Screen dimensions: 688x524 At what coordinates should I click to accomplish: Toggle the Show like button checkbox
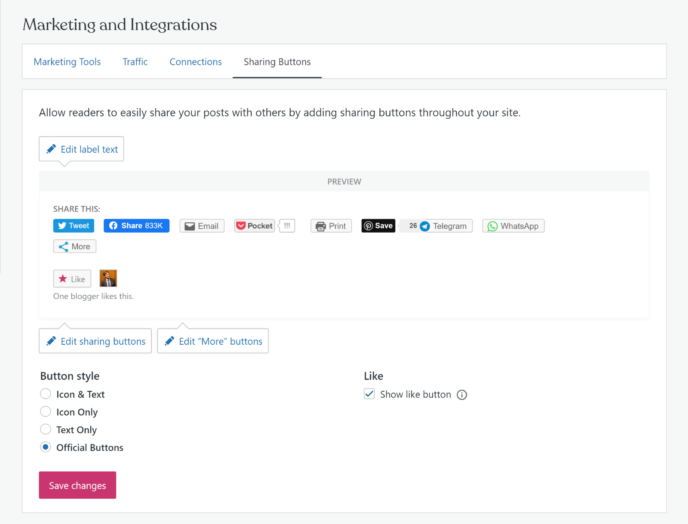point(369,394)
